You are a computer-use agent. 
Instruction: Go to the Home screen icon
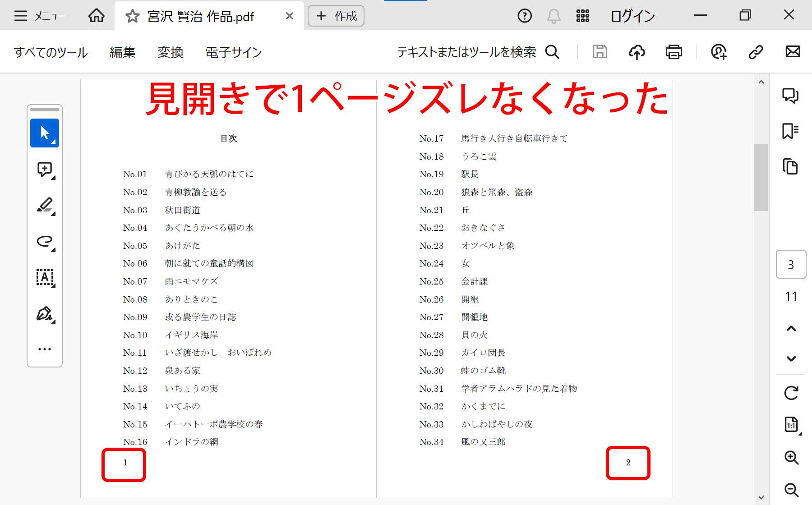tap(96, 16)
